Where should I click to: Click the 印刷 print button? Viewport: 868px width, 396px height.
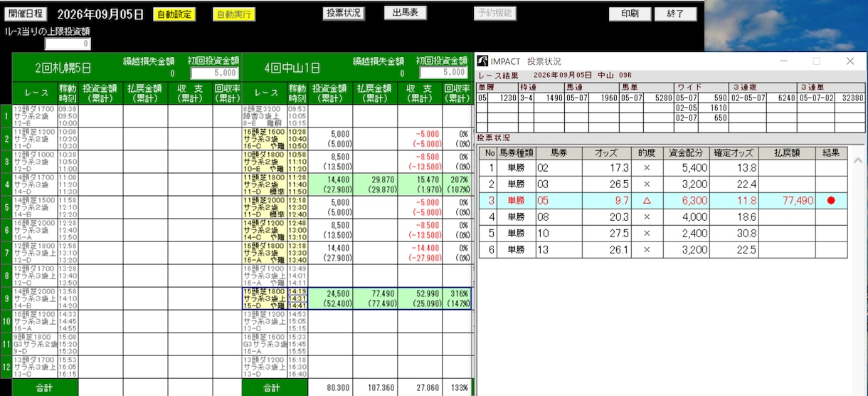630,14
